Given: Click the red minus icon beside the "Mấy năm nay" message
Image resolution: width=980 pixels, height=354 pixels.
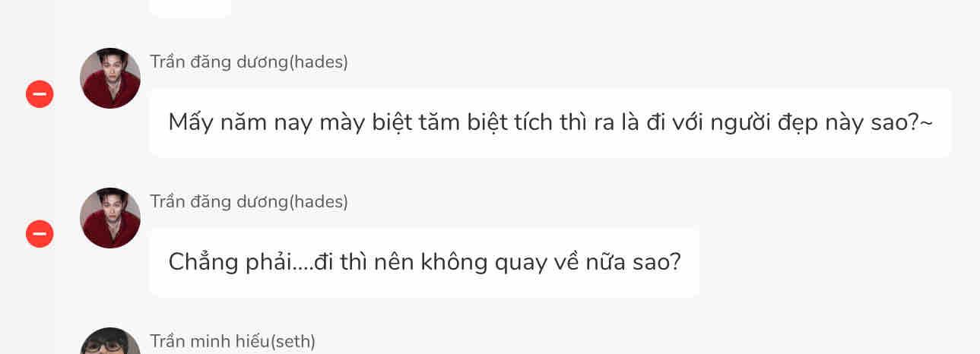Looking at the screenshot, I should [x=40, y=94].
